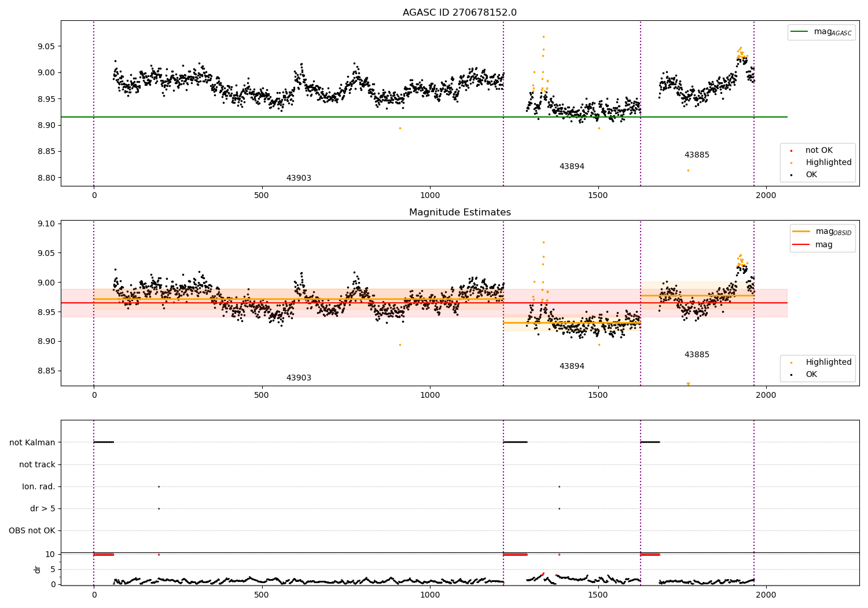
Task: Click "Highlighted" in the top plot legend
Action: (x=828, y=163)
